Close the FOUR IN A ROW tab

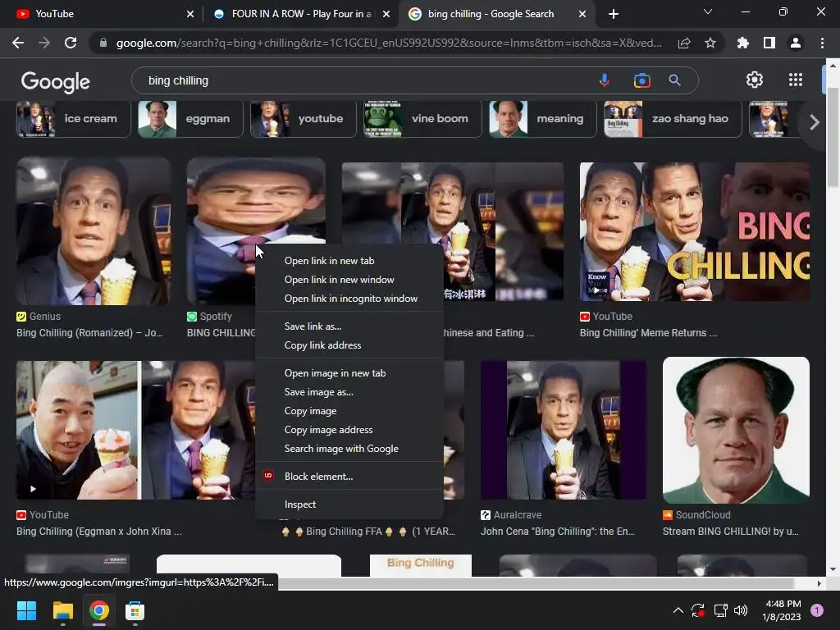(386, 14)
